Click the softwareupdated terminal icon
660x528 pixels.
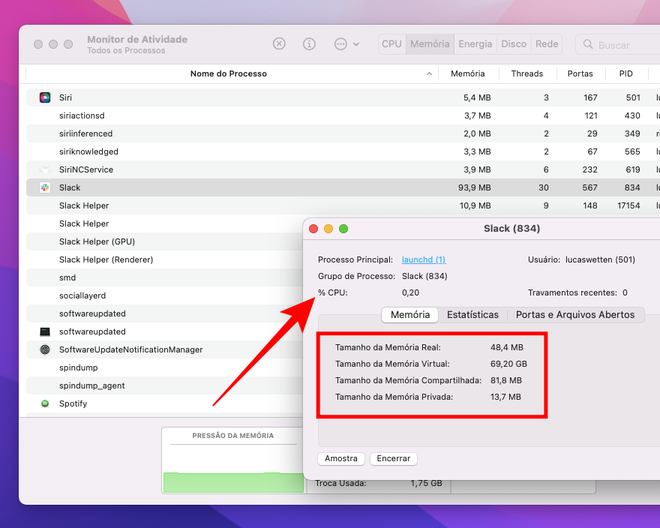point(45,332)
